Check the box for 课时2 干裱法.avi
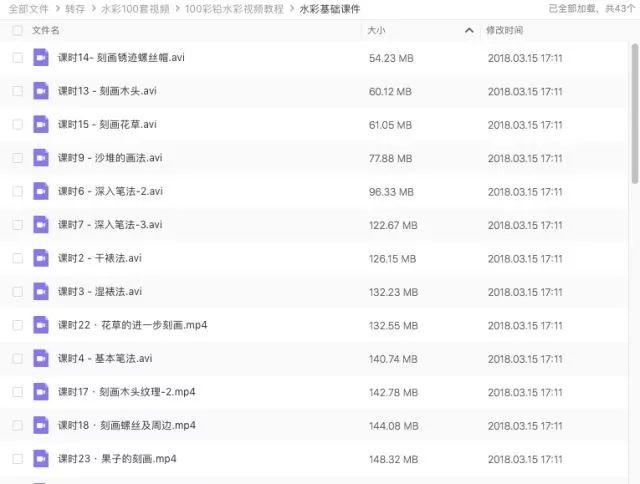Screen dimensions: 640x484 pyautogui.click(x=18, y=258)
